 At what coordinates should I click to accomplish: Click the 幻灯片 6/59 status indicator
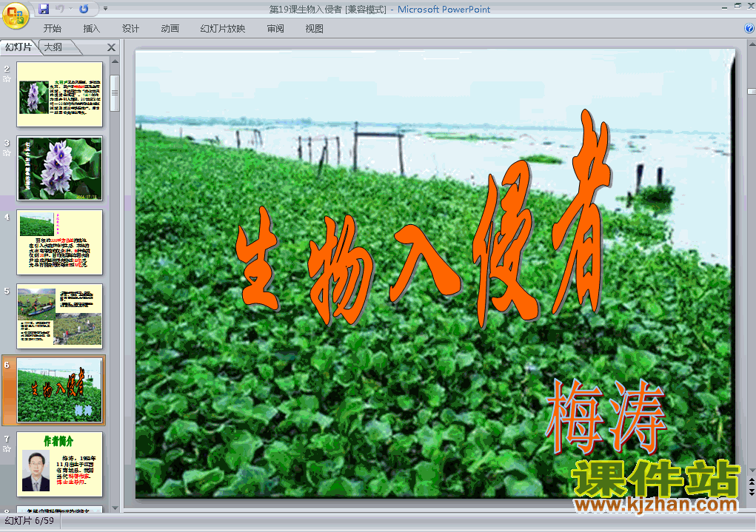tap(30, 521)
